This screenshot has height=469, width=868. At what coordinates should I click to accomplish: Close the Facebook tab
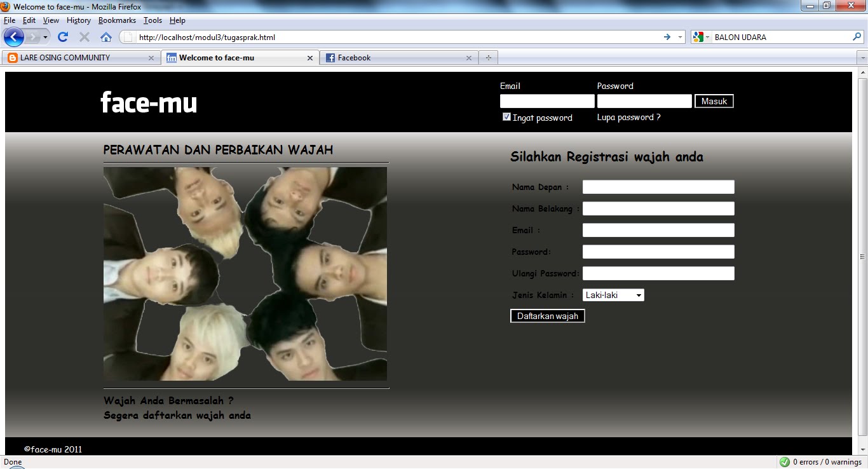(x=469, y=58)
